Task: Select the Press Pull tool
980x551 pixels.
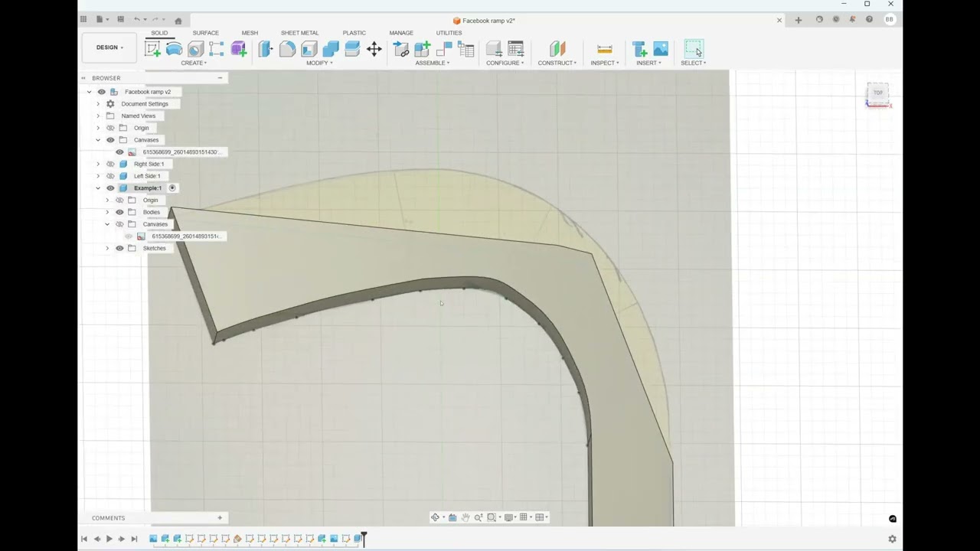Action: [266, 49]
